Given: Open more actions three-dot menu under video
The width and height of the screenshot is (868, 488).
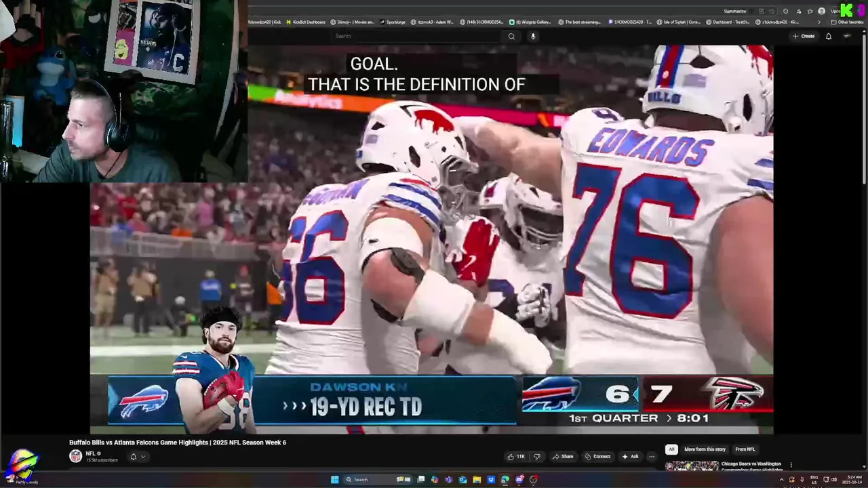Looking at the screenshot, I should [x=651, y=456].
